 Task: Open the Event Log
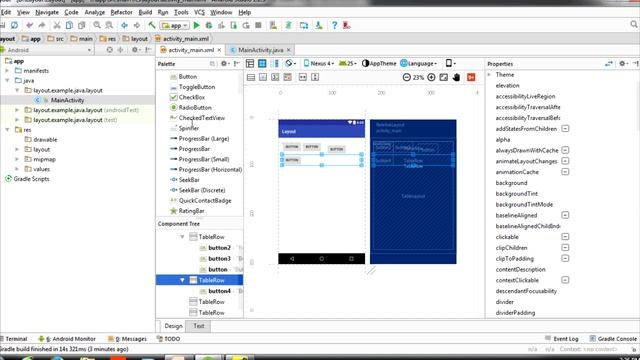[x=562, y=339]
